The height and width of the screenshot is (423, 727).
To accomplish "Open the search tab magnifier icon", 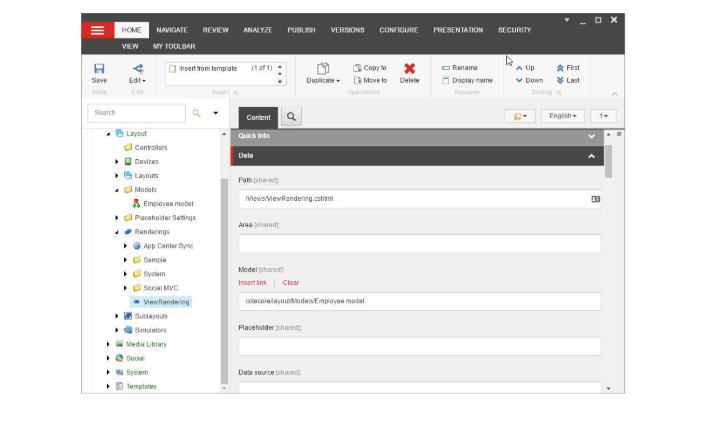I will tap(291, 116).
